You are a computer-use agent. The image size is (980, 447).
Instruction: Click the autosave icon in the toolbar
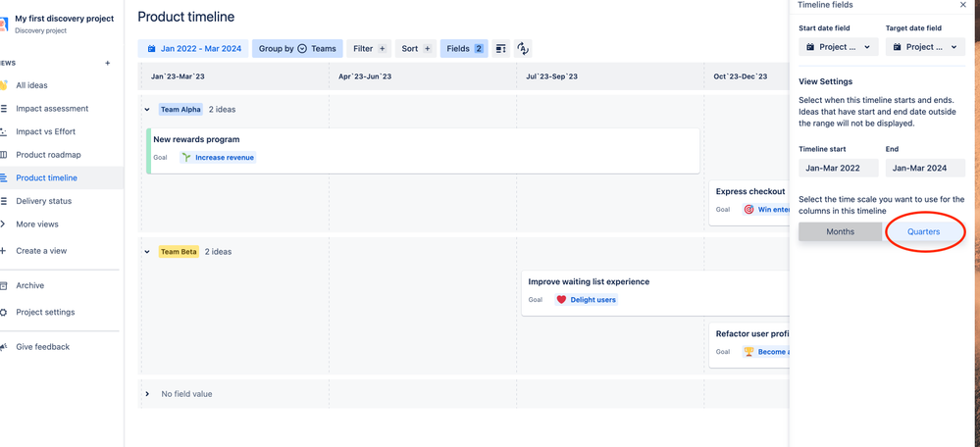(523, 49)
